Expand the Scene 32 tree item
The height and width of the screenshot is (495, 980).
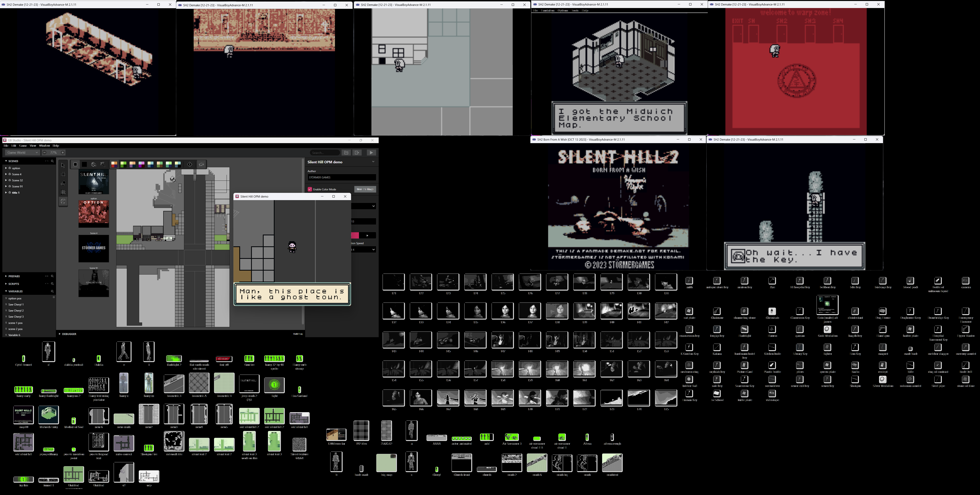pyautogui.click(x=6, y=180)
